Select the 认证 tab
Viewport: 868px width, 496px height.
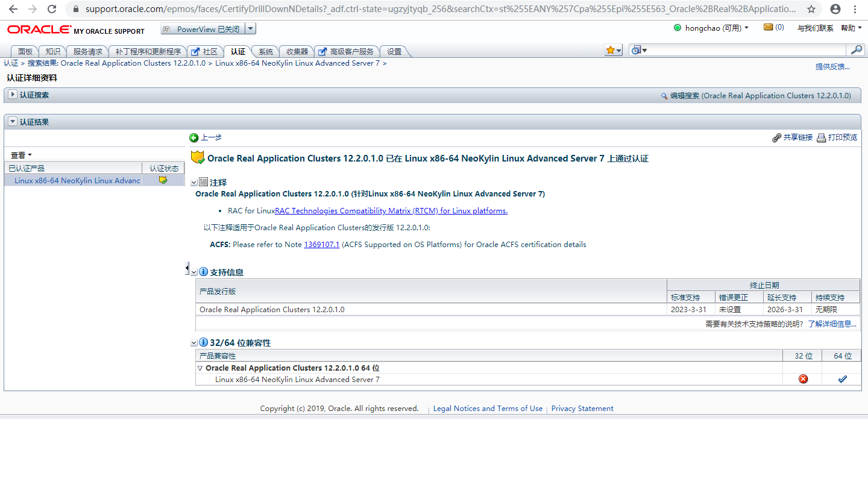coord(238,52)
